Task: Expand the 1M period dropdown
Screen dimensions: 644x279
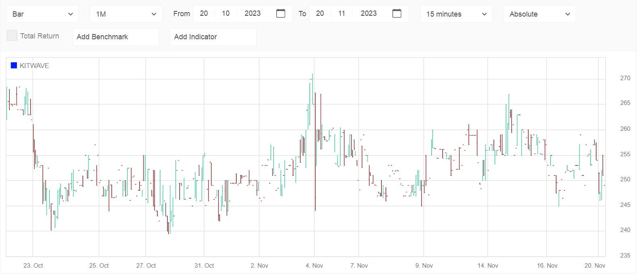Action: (126, 14)
